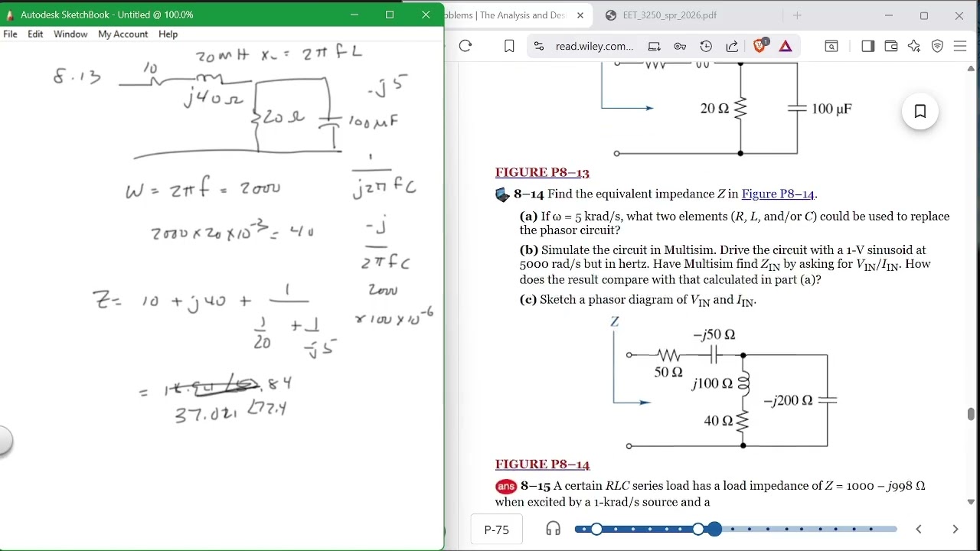Go to the next page with right chevron
Image resolution: width=980 pixels, height=551 pixels.
click(x=955, y=529)
